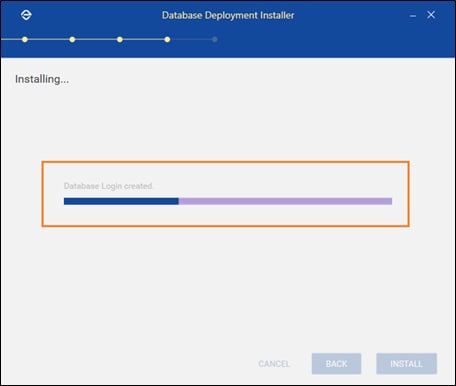
Task: Click the line between second and third step dots
Action: [x=96, y=39]
